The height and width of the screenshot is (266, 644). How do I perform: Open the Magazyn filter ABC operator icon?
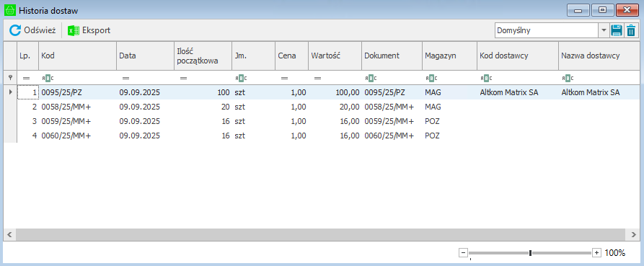(x=431, y=78)
